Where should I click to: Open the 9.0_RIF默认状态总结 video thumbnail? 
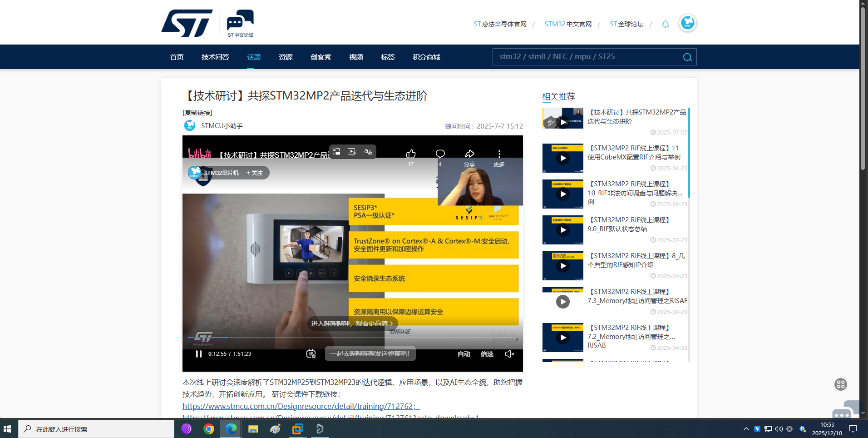(563, 230)
